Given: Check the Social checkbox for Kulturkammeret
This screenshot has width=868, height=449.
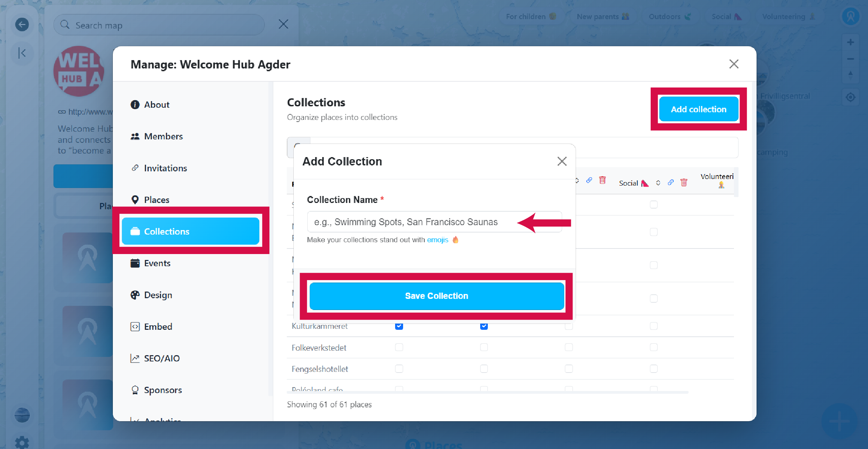Looking at the screenshot, I should click(x=654, y=326).
